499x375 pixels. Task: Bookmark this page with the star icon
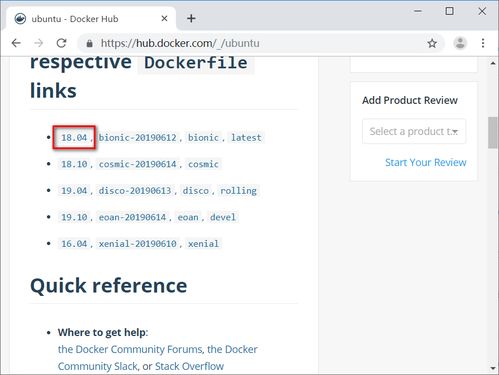[x=432, y=43]
